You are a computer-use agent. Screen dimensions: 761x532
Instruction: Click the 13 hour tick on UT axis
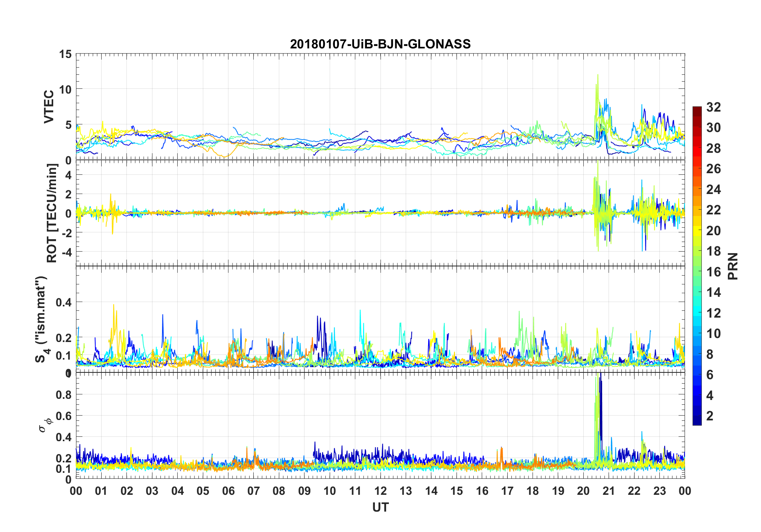tap(406, 491)
